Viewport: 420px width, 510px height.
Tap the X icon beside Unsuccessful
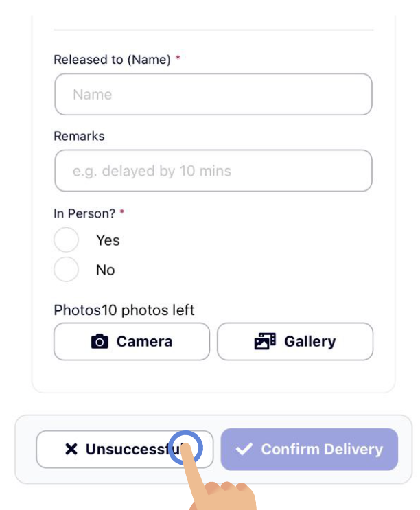pos(71,449)
